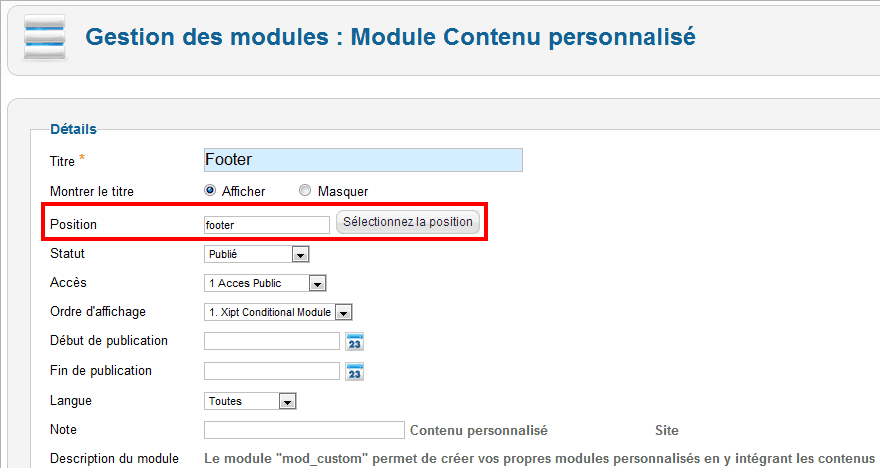Click the module manager icon in header

pyautogui.click(x=44, y=37)
